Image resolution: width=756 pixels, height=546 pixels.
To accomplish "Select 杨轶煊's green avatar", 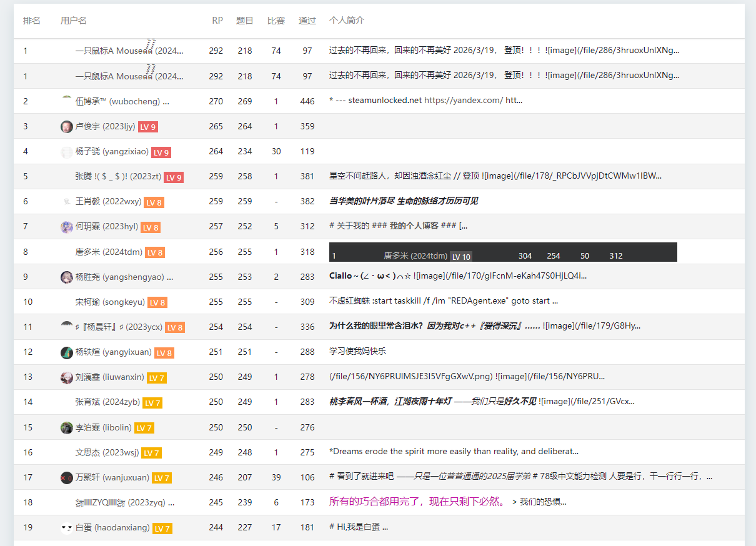I will (x=66, y=352).
